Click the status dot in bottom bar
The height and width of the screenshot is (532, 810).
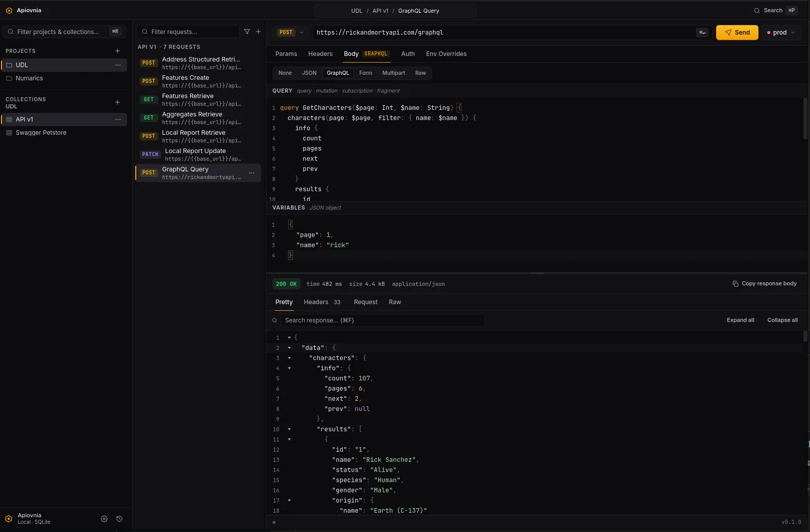274,522
